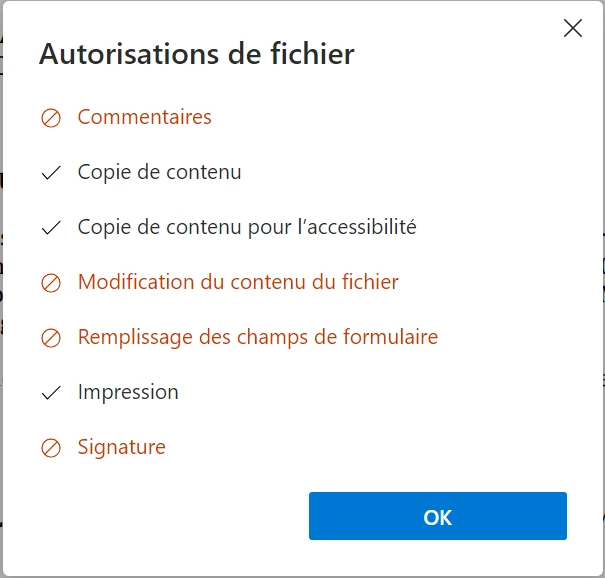
Task: Click the prohibited icon beside Modification du contenu
Action: (x=51, y=283)
